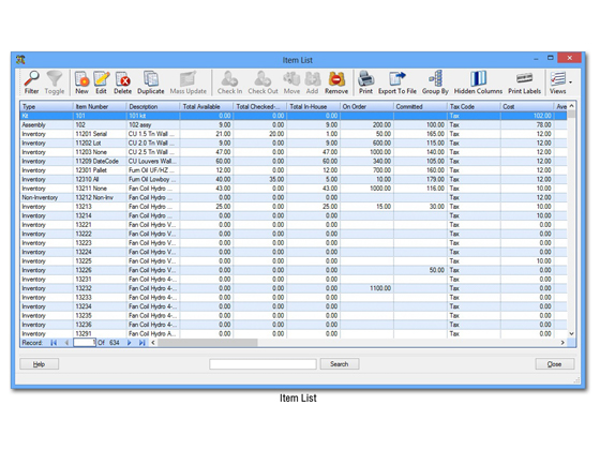This screenshot has width=600, height=450.
Task: Click Print Labels in toolbar
Action: coord(524,81)
